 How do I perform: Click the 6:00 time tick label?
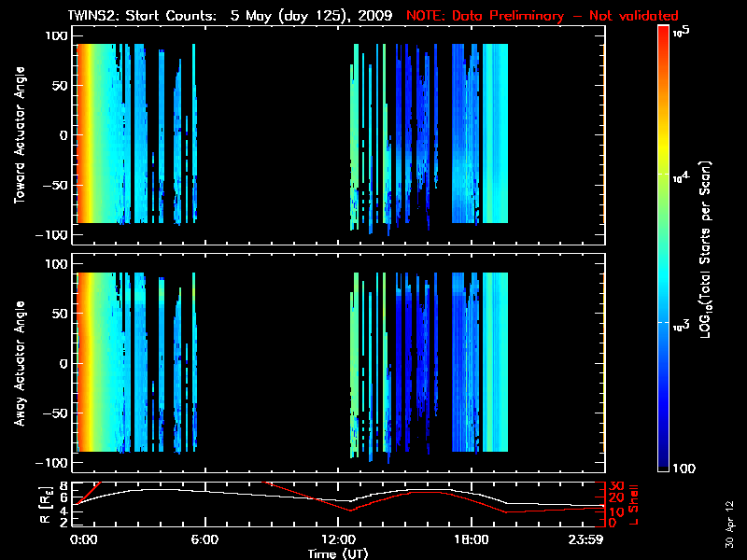(x=204, y=539)
